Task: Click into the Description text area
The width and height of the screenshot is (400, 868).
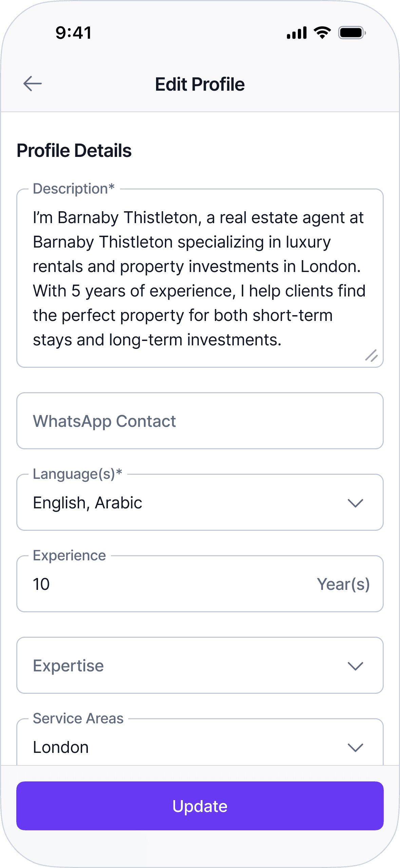Action: coord(200,278)
